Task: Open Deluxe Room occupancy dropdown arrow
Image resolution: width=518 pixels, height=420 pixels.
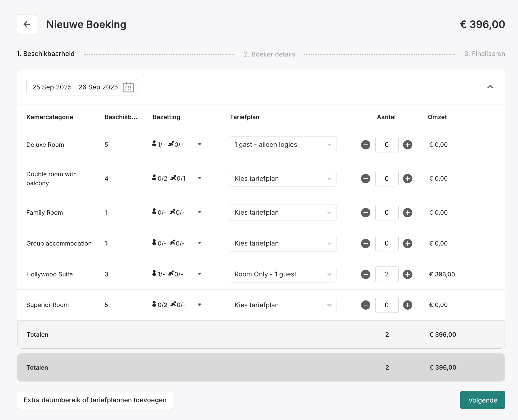Action: tap(200, 144)
